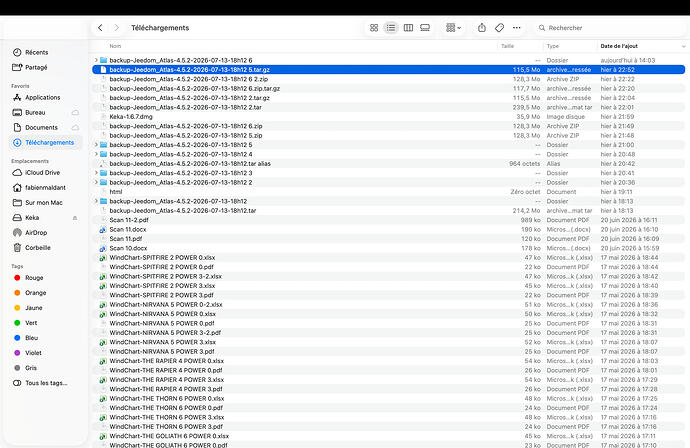The width and height of the screenshot is (690, 448).
Task: Switch to gallery view
Action: (425, 28)
